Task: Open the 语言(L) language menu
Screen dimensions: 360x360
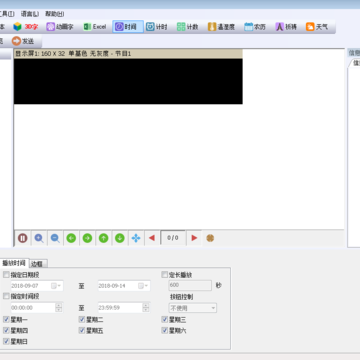Action: point(30,14)
